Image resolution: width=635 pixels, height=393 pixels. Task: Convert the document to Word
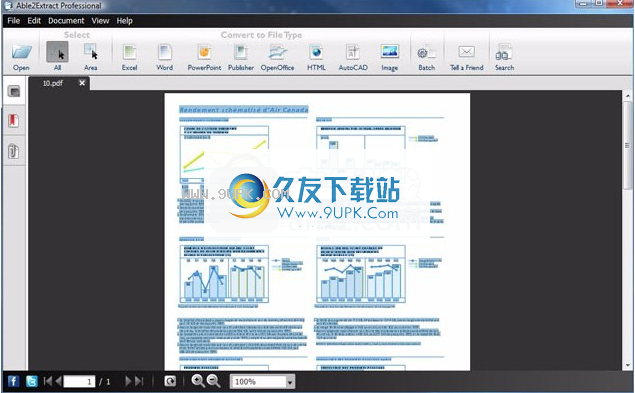click(x=164, y=57)
